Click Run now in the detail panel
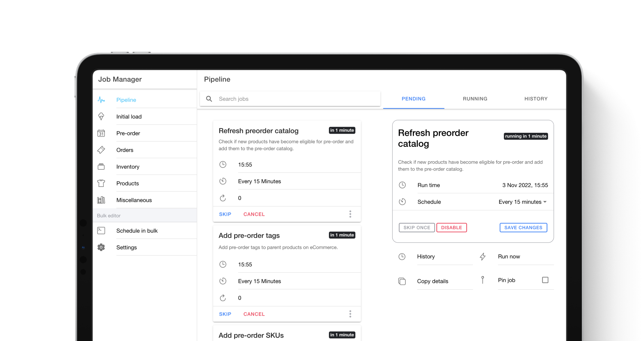This screenshot has height=341, width=644. [x=509, y=256]
